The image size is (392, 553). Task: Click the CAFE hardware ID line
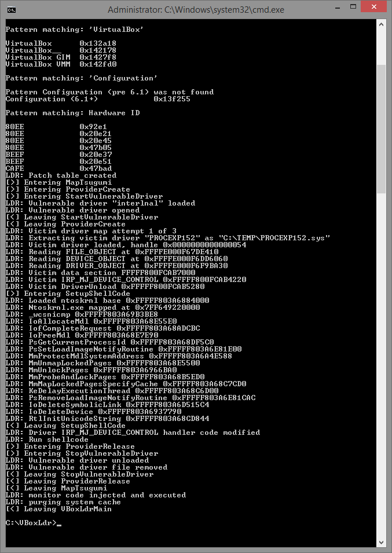tap(58, 169)
